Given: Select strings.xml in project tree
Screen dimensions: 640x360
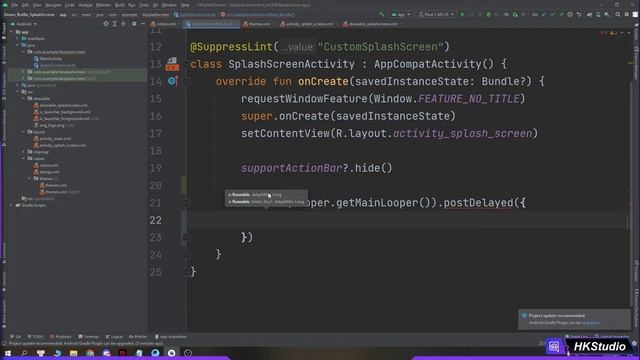Looking at the screenshot, I should [x=49, y=172].
